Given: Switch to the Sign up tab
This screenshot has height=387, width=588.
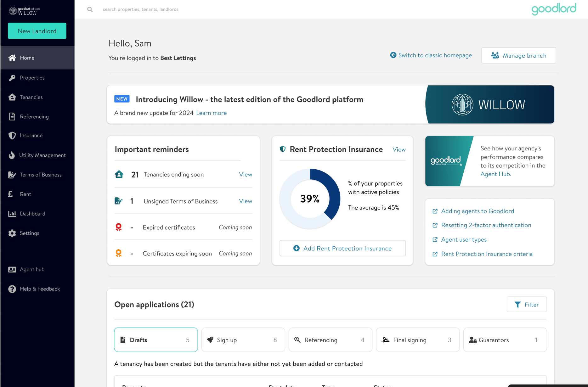Looking at the screenshot, I should point(243,340).
